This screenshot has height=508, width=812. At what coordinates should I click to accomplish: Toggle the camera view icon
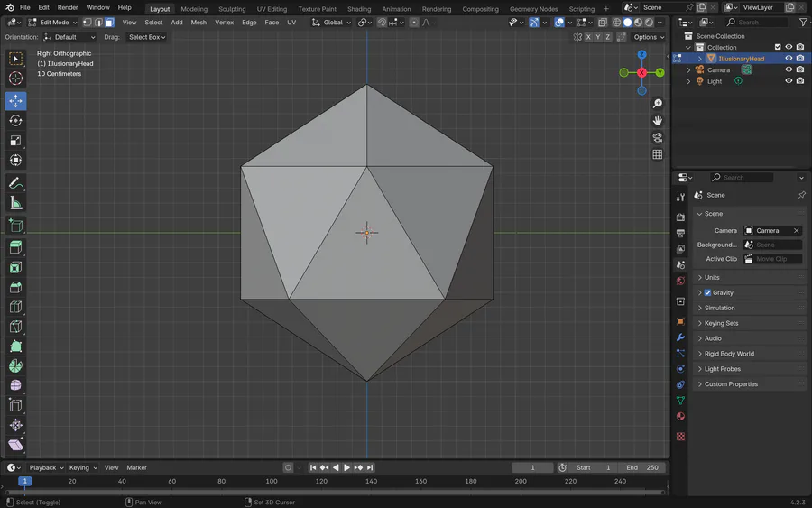pyautogui.click(x=657, y=138)
